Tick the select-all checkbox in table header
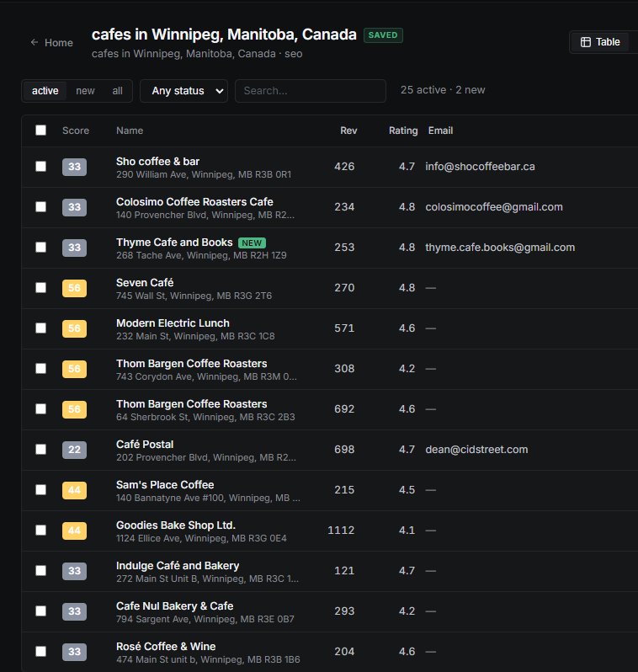 pyautogui.click(x=40, y=131)
